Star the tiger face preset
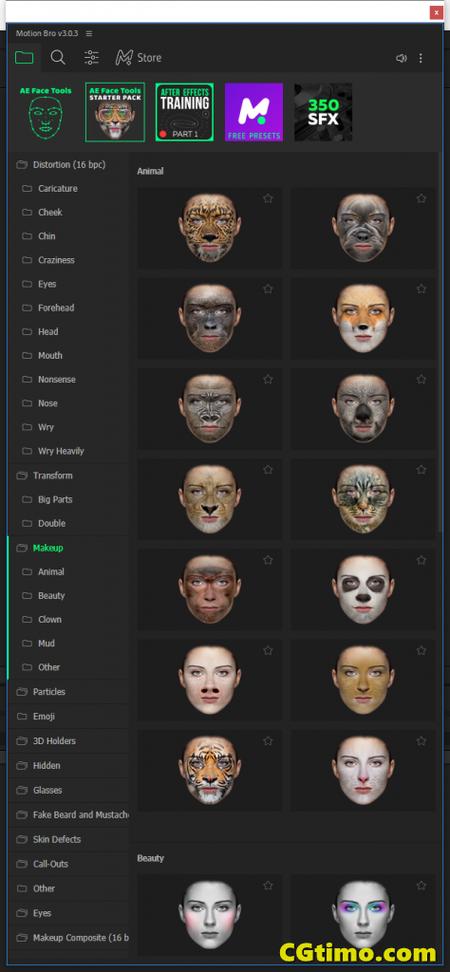Image resolution: width=450 pixels, height=972 pixels. point(268,741)
